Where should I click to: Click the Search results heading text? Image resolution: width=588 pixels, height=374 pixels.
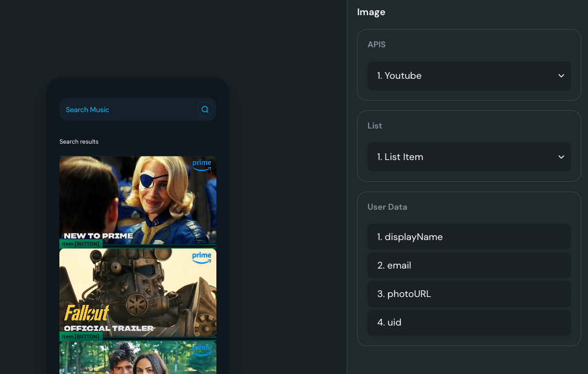79,141
